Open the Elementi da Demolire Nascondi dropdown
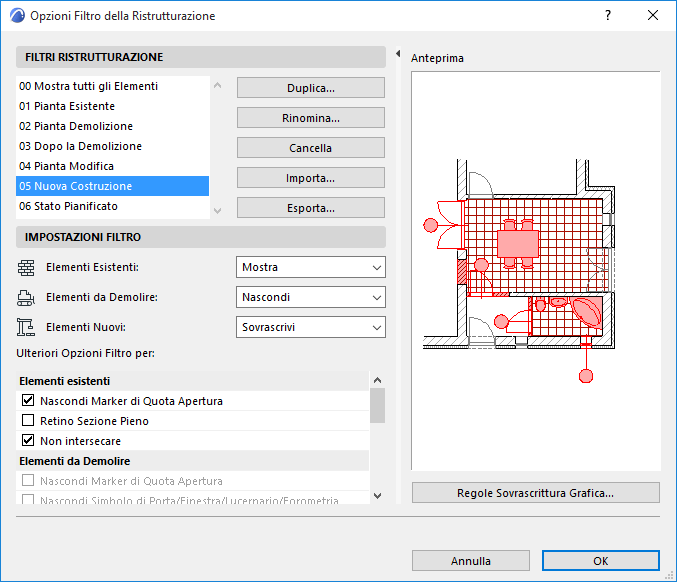677x582 pixels. pos(311,297)
